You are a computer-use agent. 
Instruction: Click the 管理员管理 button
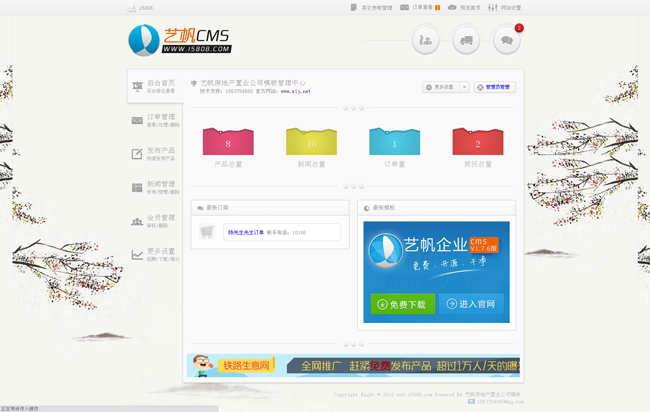click(495, 87)
